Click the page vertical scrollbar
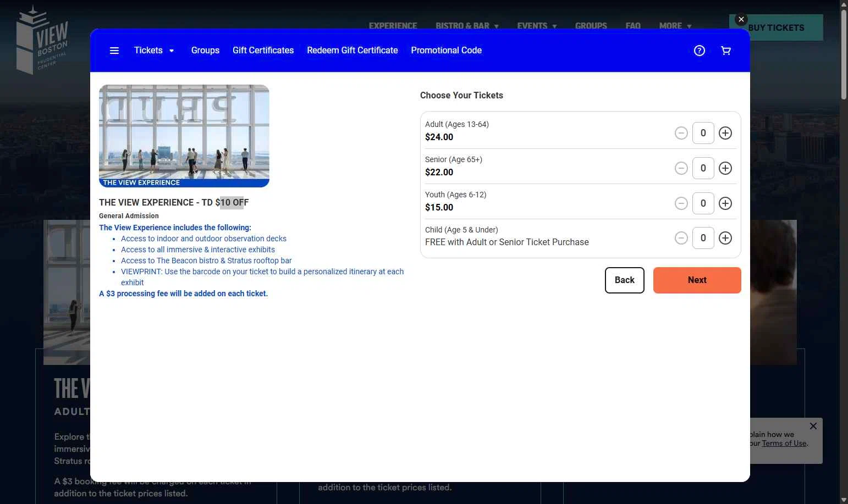Viewport: 848px width, 504px height. (844, 55)
